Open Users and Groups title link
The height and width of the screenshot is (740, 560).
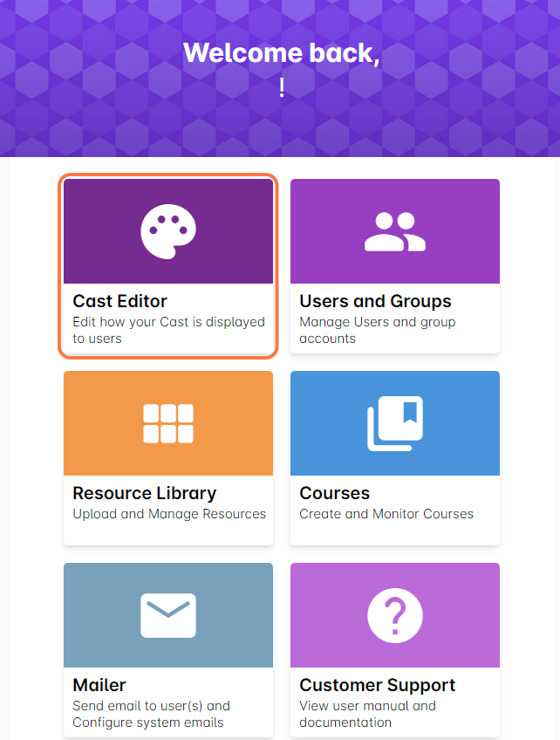pos(375,301)
